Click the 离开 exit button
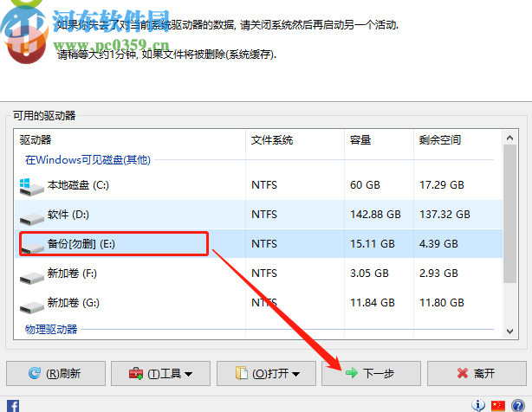 coord(477,373)
